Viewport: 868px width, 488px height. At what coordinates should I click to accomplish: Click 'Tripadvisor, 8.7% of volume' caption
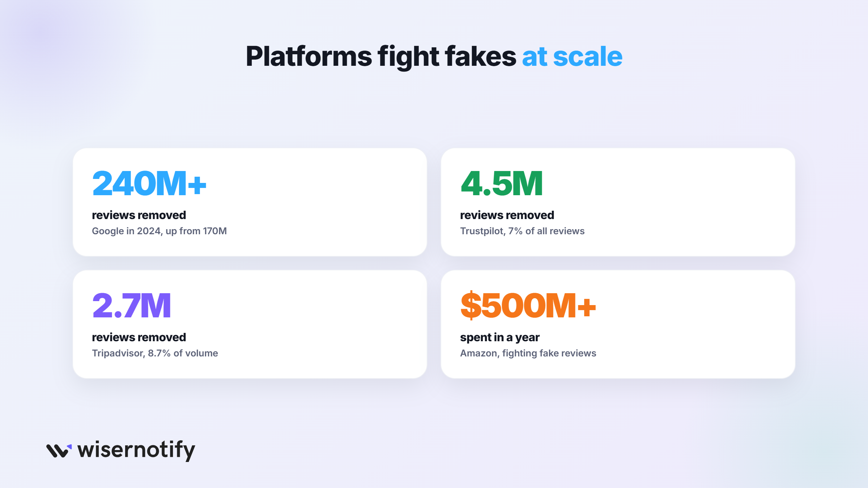[x=155, y=353]
